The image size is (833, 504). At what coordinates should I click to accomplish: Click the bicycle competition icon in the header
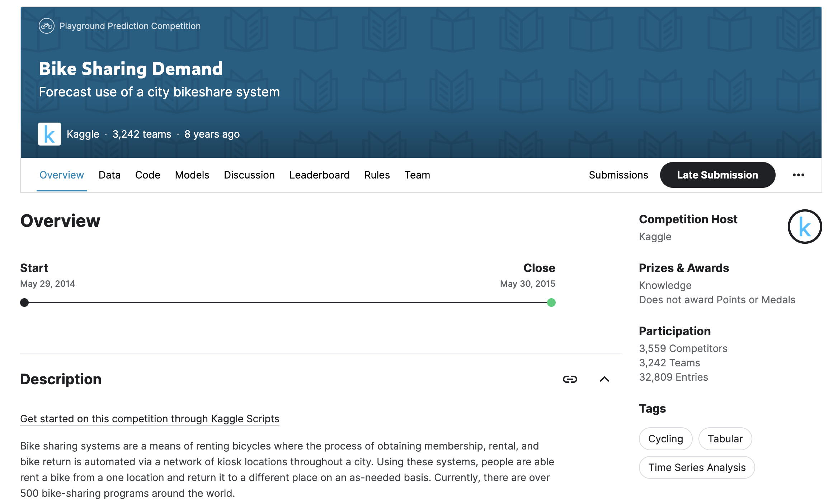coord(46,26)
